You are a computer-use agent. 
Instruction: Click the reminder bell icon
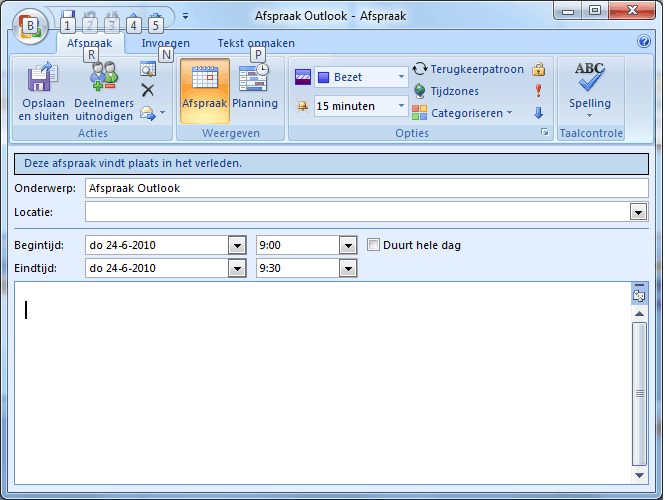[x=302, y=106]
